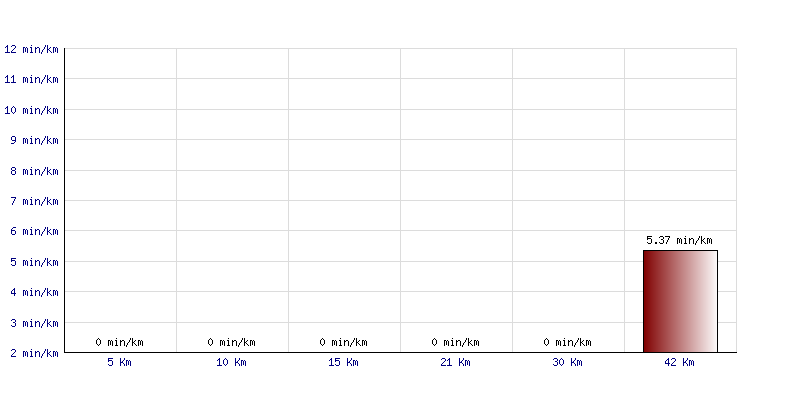
Task: Click the 42 Km pace bar
Action: (x=680, y=301)
